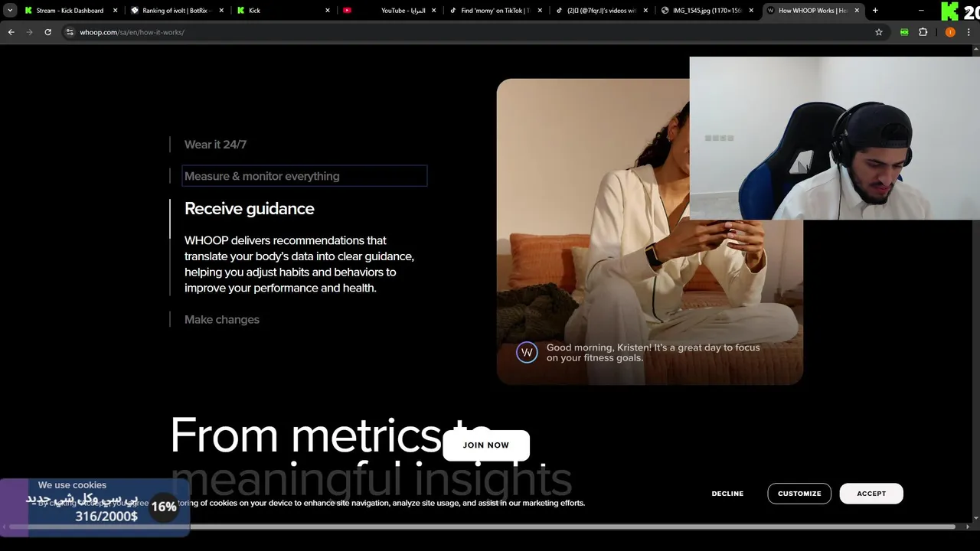This screenshot has height=551, width=980.
Task: Click the JOIN NOW button
Action: point(486,445)
